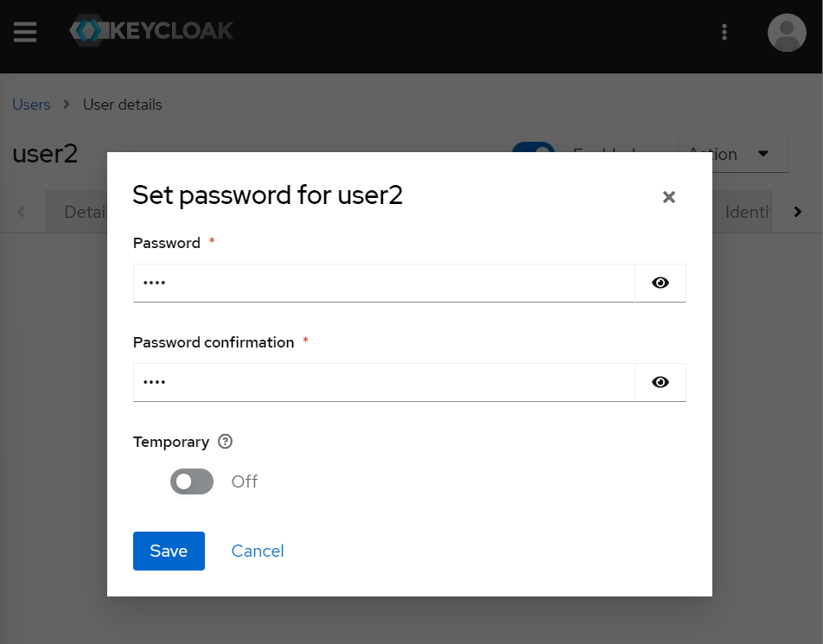The height and width of the screenshot is (644, 823).
Task: Focus the Password input field
Action: pyautogui.click(x=384, y=283)
